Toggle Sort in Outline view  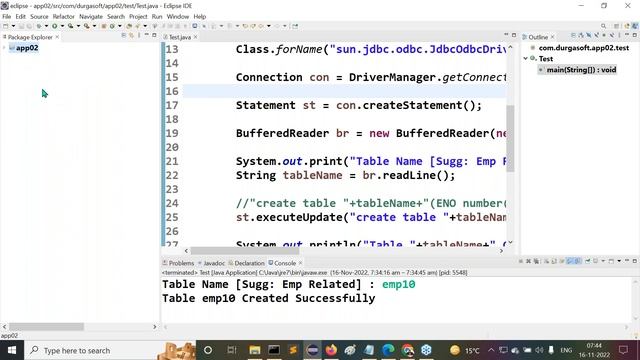[x=581, y=36]
